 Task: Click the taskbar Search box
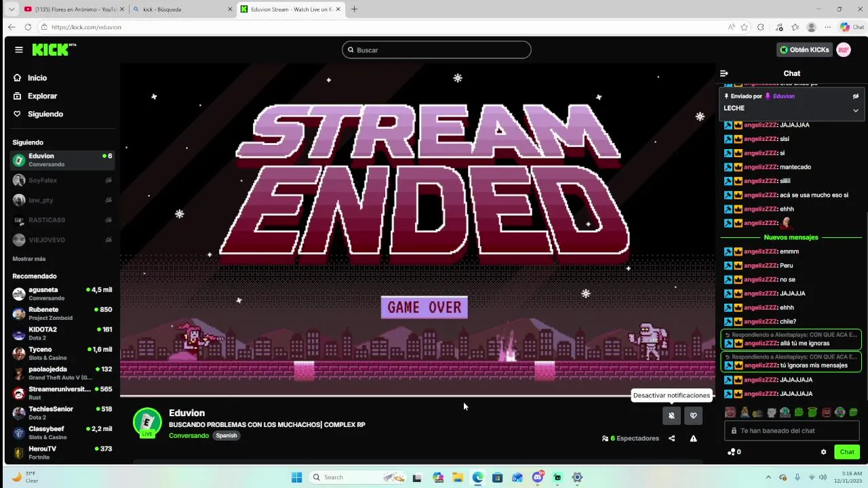click(357, 477)
